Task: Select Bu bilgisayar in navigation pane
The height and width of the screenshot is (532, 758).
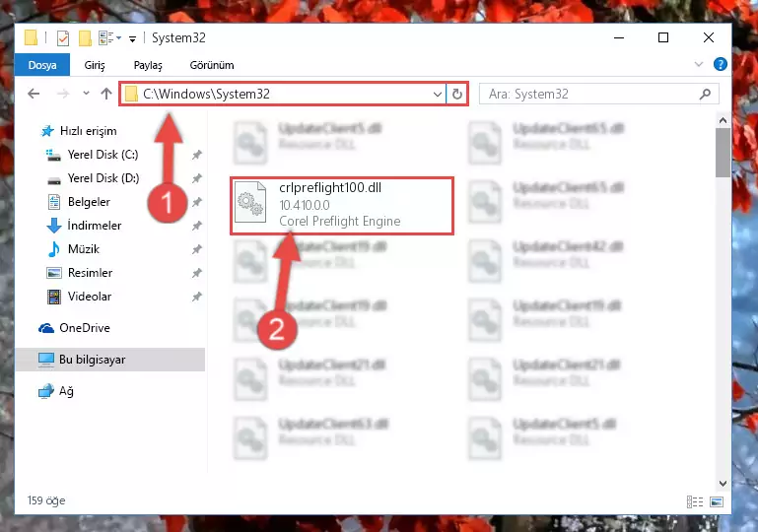Action: (x=110, y=360)
